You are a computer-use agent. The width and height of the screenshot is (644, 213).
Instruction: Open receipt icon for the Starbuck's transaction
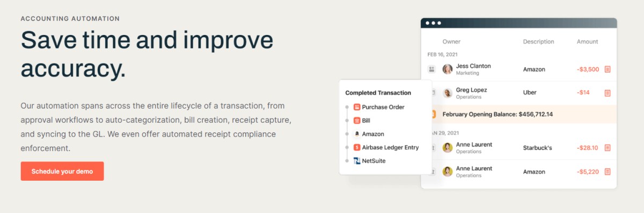(x=608, y=148)
